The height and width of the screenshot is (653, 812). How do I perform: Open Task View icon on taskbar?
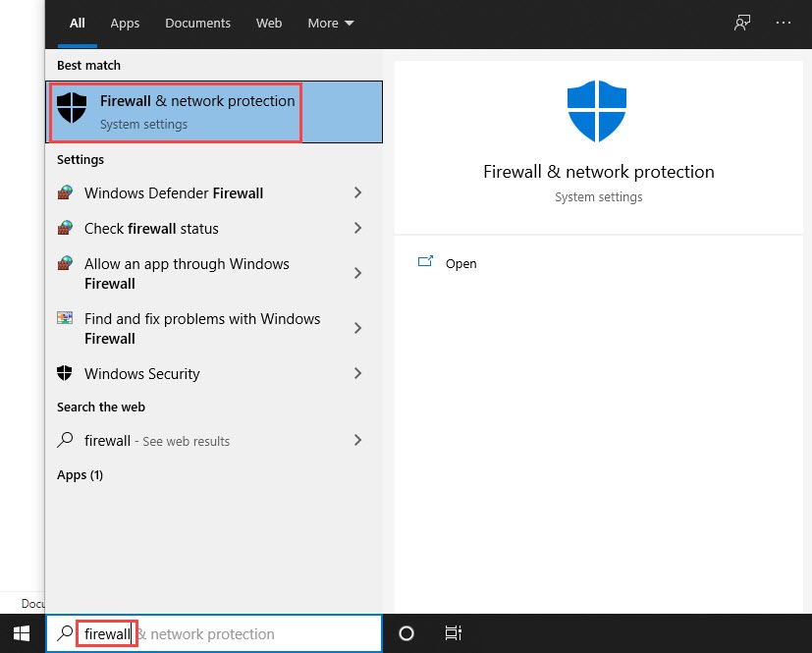pos(453,633)
